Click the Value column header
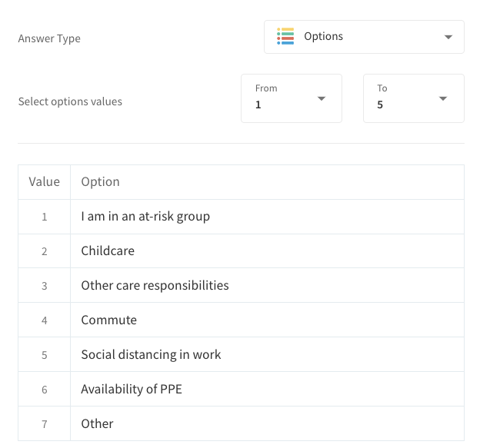 coord(45,182)
